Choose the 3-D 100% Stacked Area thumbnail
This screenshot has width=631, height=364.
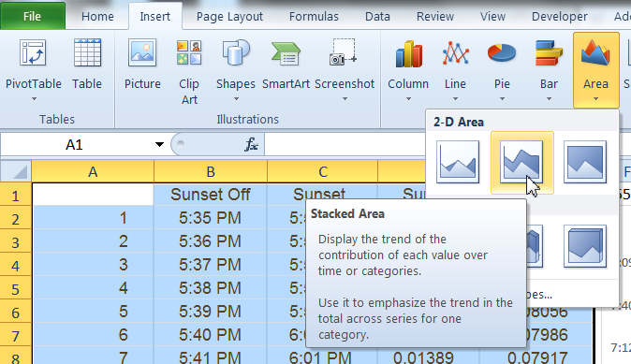click(x=585, y=246)
